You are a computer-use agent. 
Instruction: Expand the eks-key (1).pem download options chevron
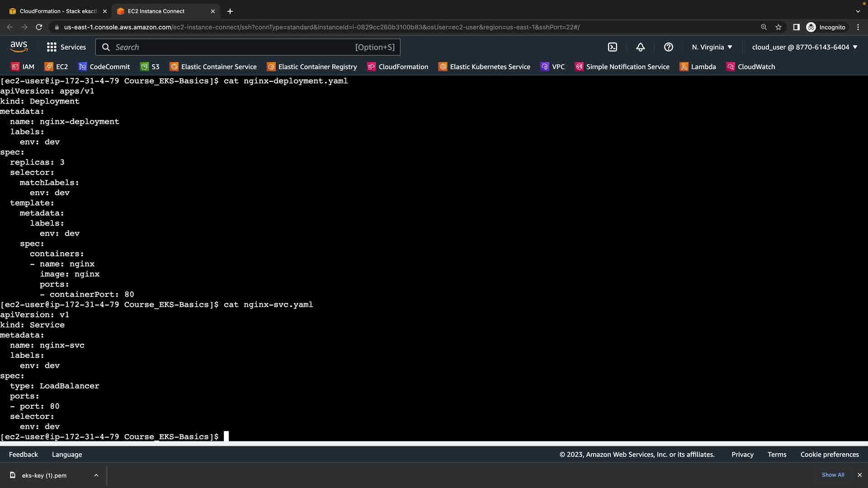tap(96, 475)
